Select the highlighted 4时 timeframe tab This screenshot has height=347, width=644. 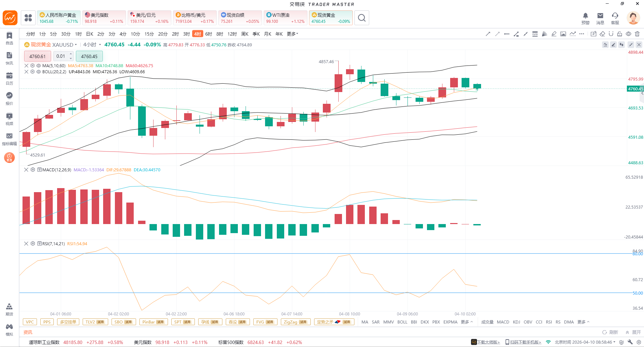pos(198,34)
